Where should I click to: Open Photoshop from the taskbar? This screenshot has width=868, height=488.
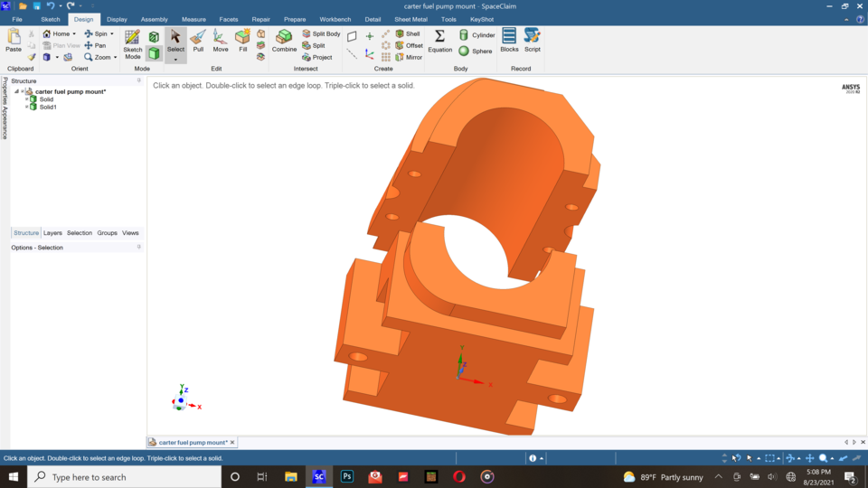[x=347, y=476]
